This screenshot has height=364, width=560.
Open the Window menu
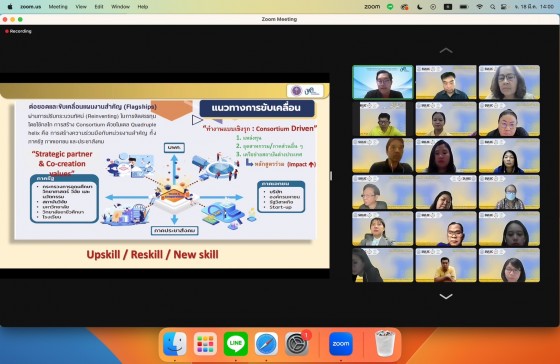120,6
